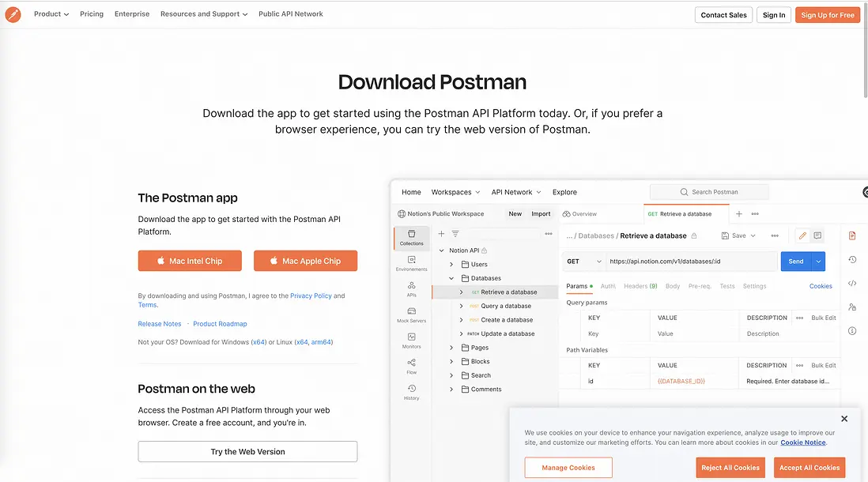Open the Pricing menu item

coord(92,14)
